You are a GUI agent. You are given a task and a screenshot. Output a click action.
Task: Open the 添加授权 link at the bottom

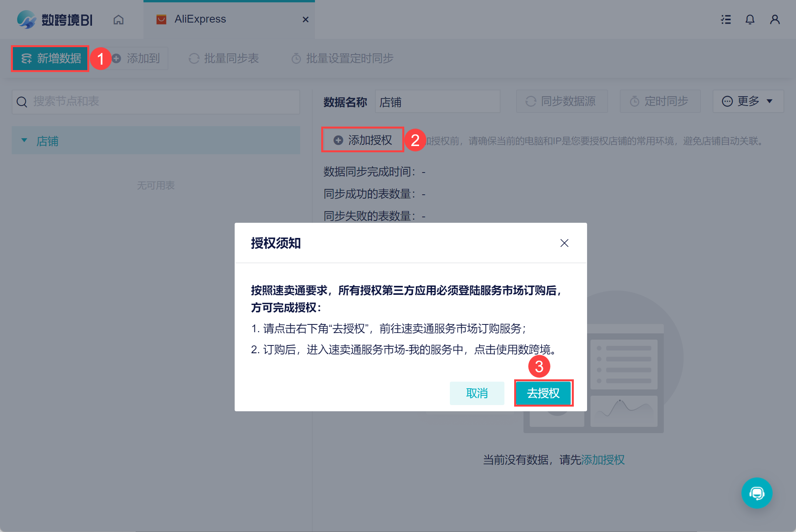(603, 460)
